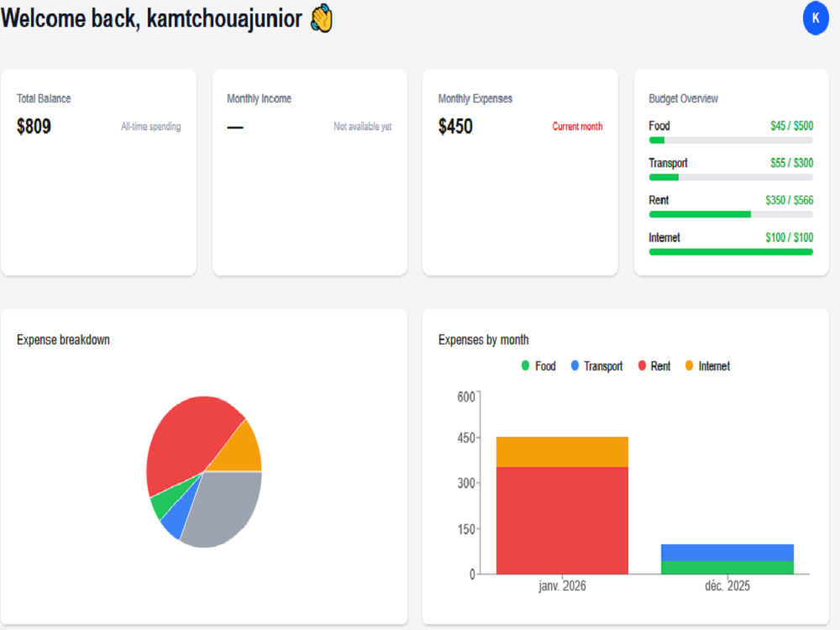
Task: Click the 'Expense breakdown' heading
Action: (63, 339)
